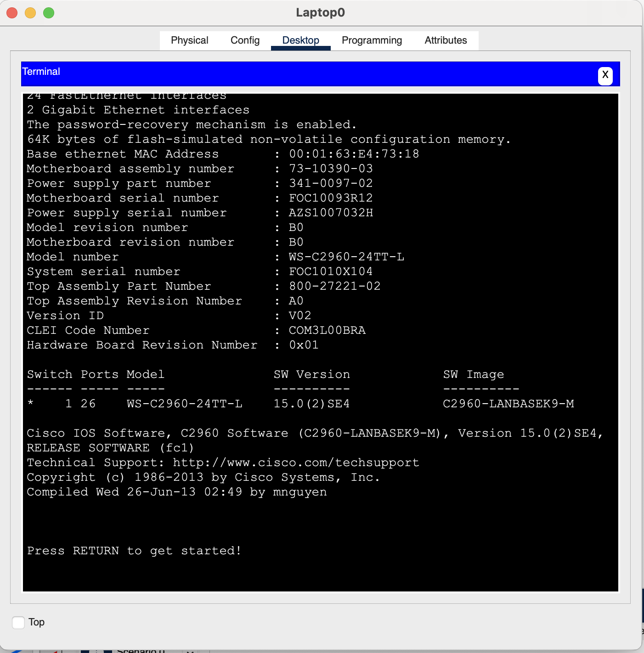Viewport: 644px width, 653px height.
Task: Click the green zoom window button
Action: (x=49, y=13)
